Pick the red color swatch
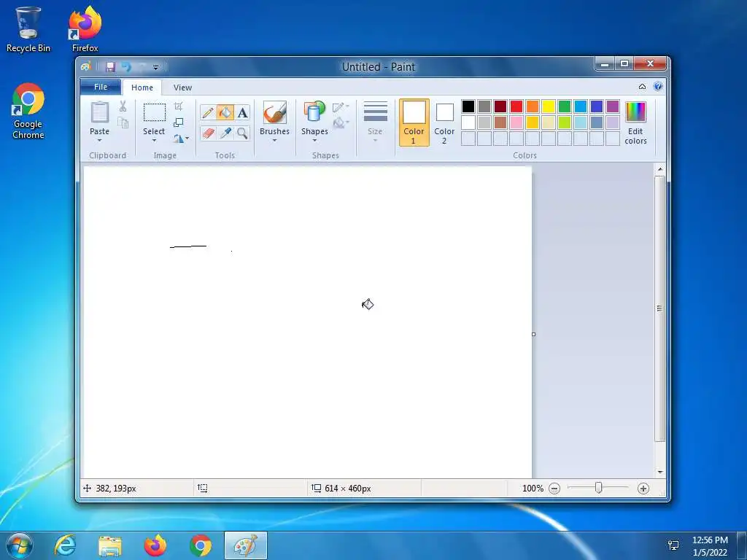Screen dimensions: 747x560 pos(516,106)
